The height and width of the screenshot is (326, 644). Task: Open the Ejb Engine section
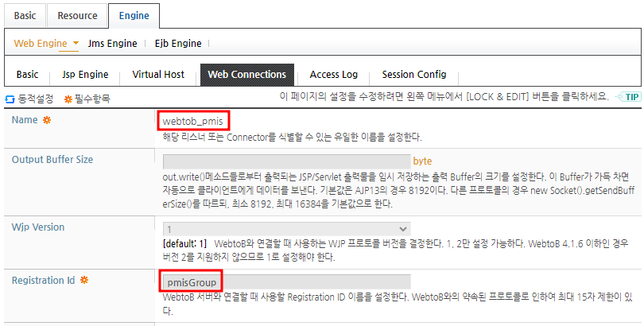point(178,44)
